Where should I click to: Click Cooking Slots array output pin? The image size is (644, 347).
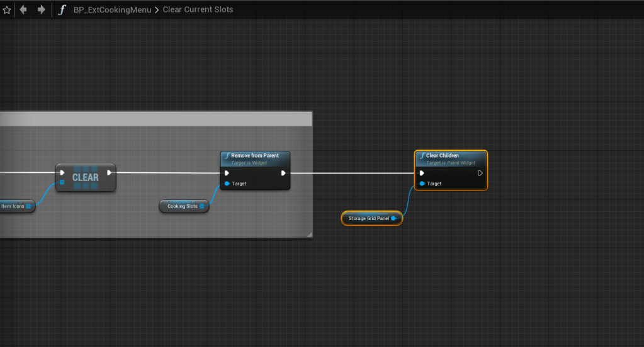tap(201, 206)
